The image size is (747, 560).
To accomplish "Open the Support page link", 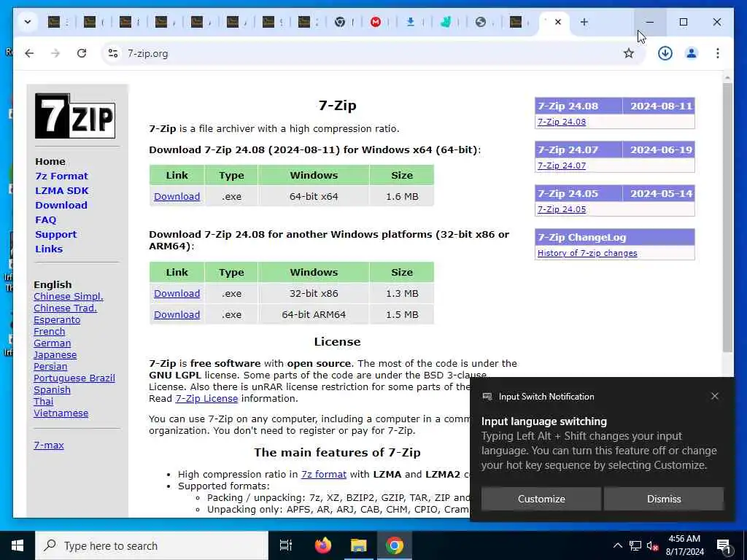I will pos(55,234).
